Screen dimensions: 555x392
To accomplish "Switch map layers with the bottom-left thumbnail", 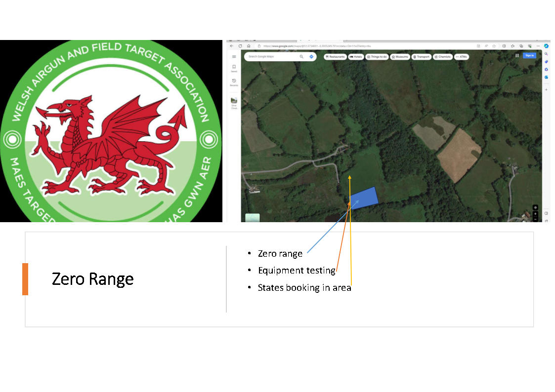I will (253, 218).
